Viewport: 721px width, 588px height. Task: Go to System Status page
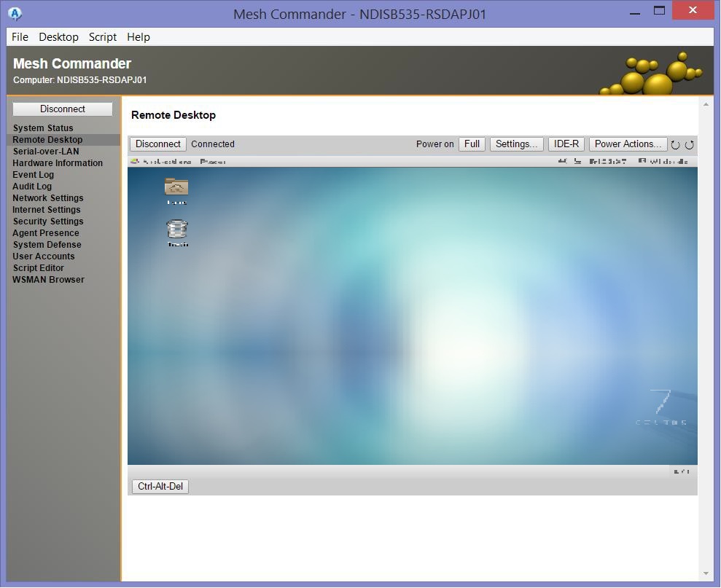pyautogui.click(x=43, y=128)
